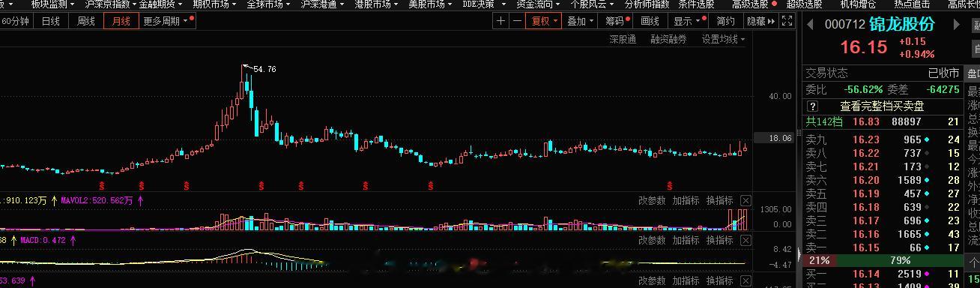Image resolution: width=980 pixels, height=288 pixels.
Task: Open the 叠加 overlay dropdown
Action: point(581,21)
